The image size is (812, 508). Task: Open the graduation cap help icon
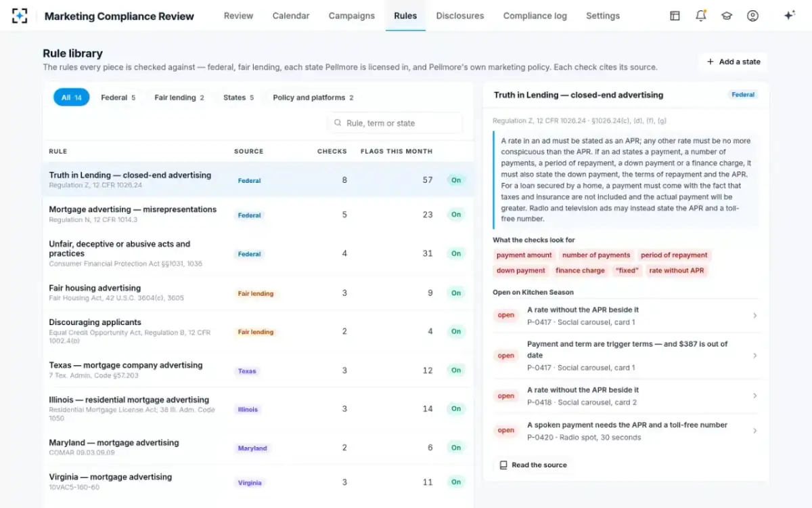pos(727,16)
